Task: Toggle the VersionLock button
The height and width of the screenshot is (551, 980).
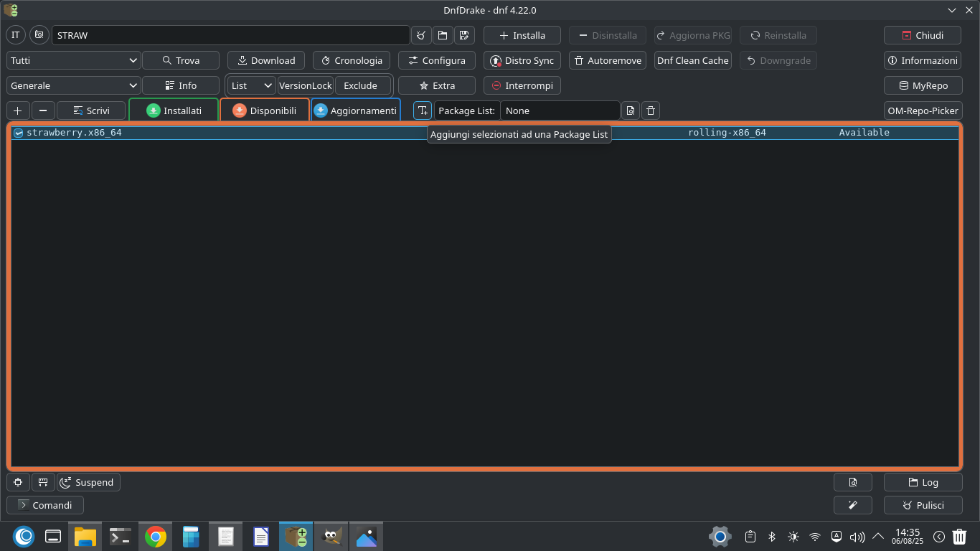Action: 305,85
